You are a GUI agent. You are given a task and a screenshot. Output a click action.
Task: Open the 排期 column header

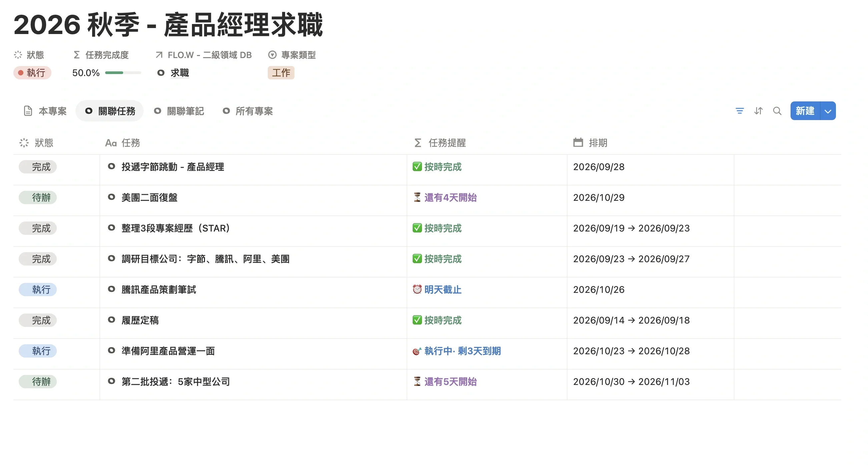[590, 143]
